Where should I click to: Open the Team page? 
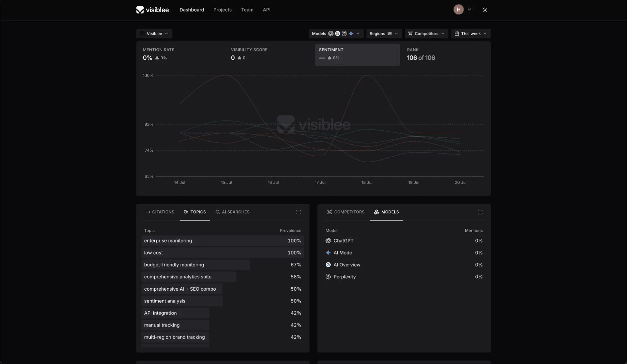(x=247, y=10)
